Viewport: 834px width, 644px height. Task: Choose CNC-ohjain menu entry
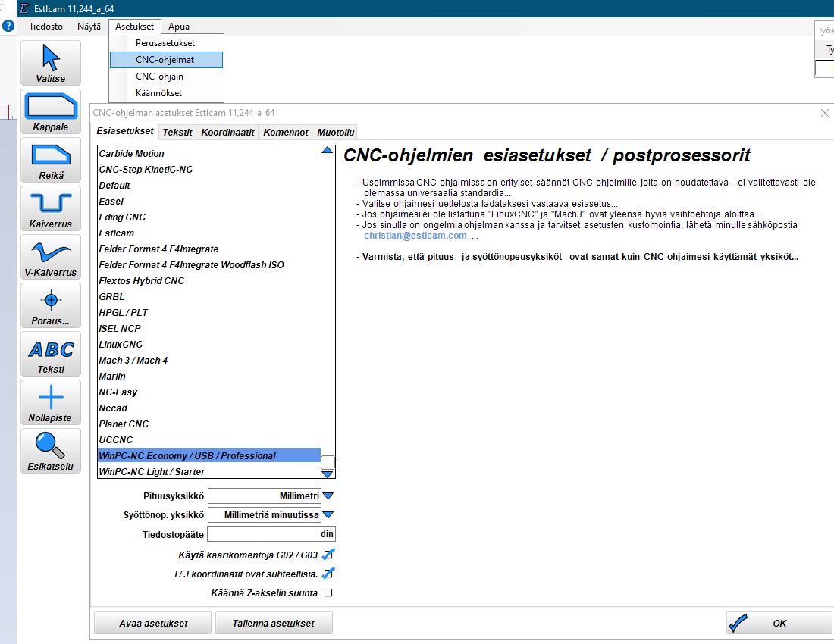(167, 76)
